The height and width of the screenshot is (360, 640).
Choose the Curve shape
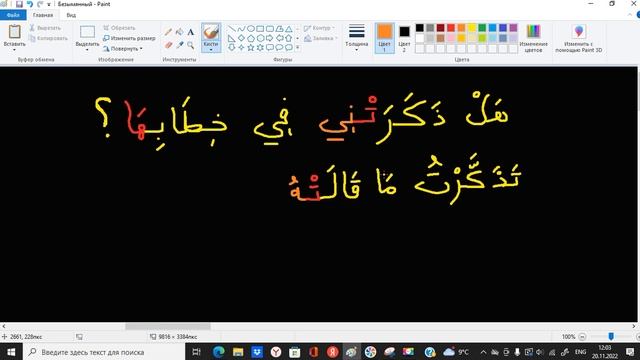(x=241, y=29)
